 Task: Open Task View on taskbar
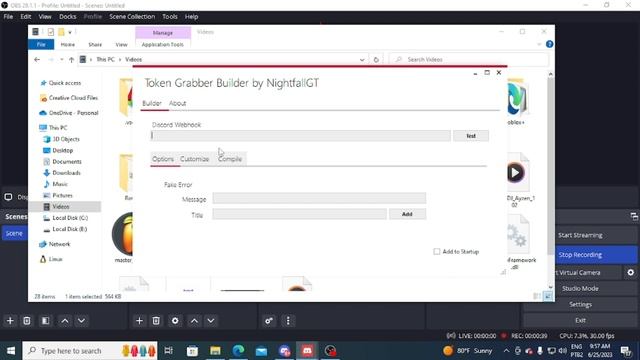click(168, 351)
